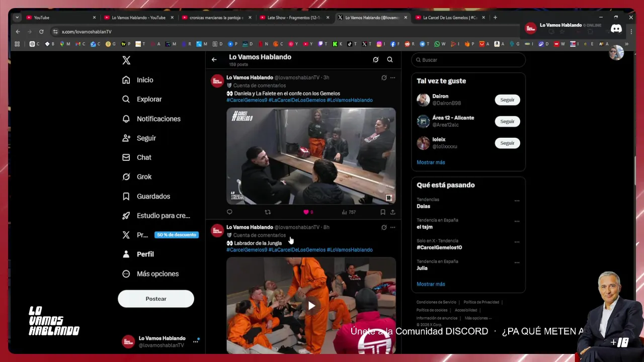The image size is (644, 362).
Task: Click the X logo in the sidebar
Action: 126,60
